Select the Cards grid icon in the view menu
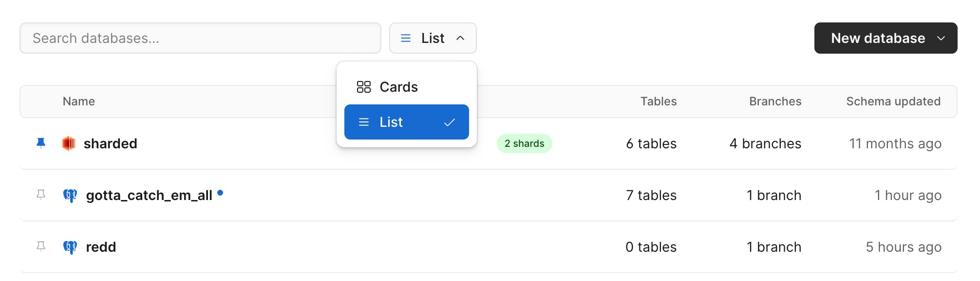The height and width of the screenshot is (281, 980). [363, 86]
